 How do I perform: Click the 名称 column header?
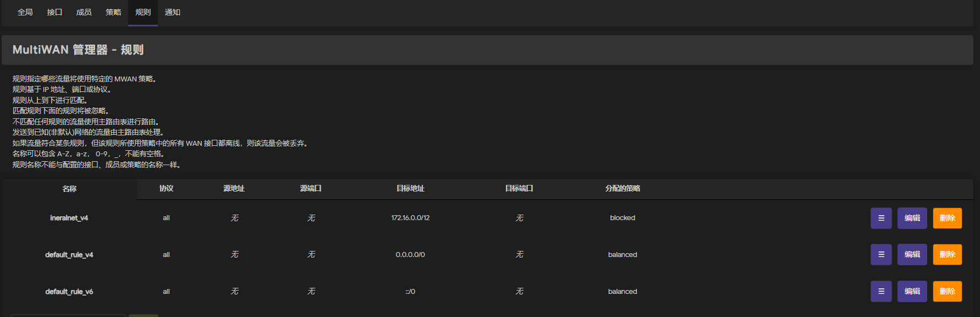click(x=69, y=189)
